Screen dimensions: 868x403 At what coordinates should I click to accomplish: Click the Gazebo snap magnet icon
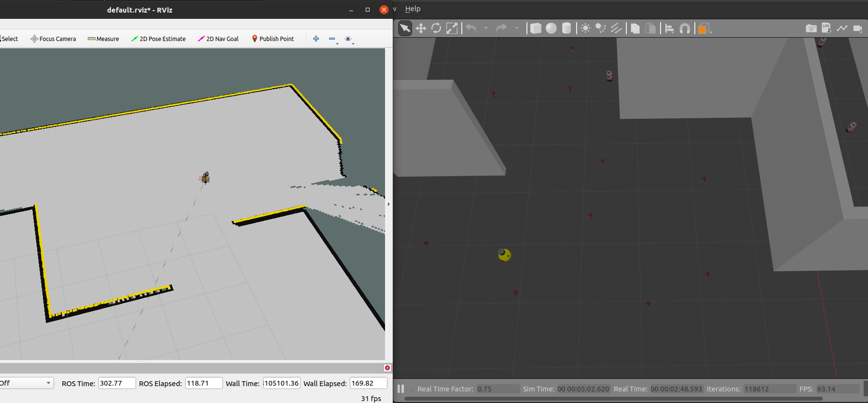(685, 28)
